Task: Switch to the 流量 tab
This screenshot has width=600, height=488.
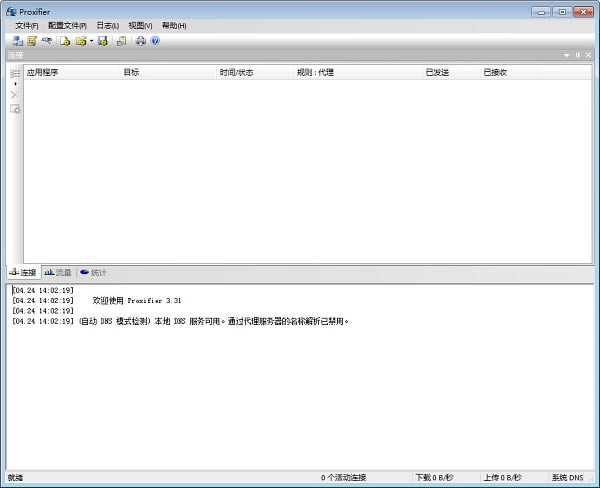Action: [x=58, y=273]
